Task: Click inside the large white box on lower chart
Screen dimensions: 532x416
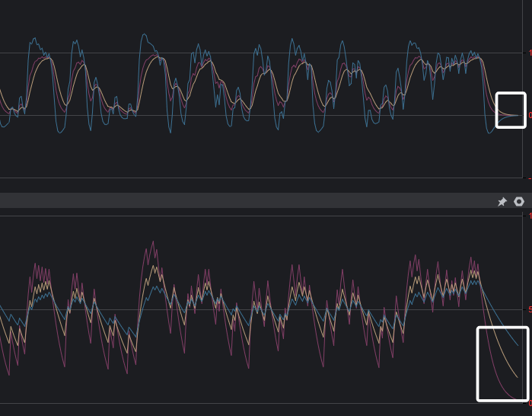Action: 503,363
